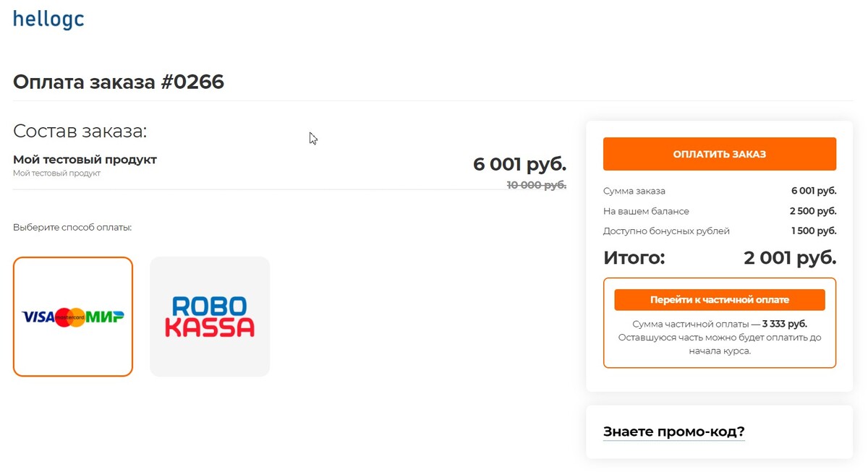Click the Итого total amount 2 001 руб.
The width and height of the screenshot is (868, 472).
pos(790,257)
